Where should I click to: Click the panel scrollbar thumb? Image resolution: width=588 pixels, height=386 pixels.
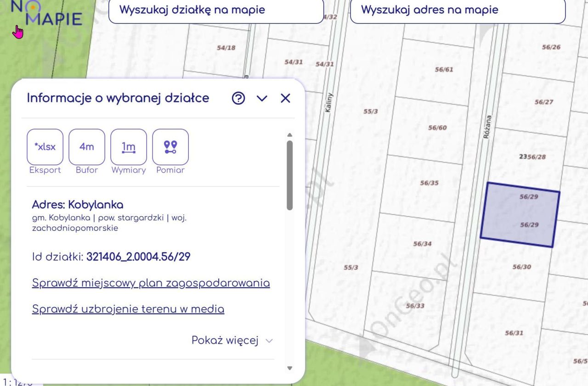[x=289, y=175]
